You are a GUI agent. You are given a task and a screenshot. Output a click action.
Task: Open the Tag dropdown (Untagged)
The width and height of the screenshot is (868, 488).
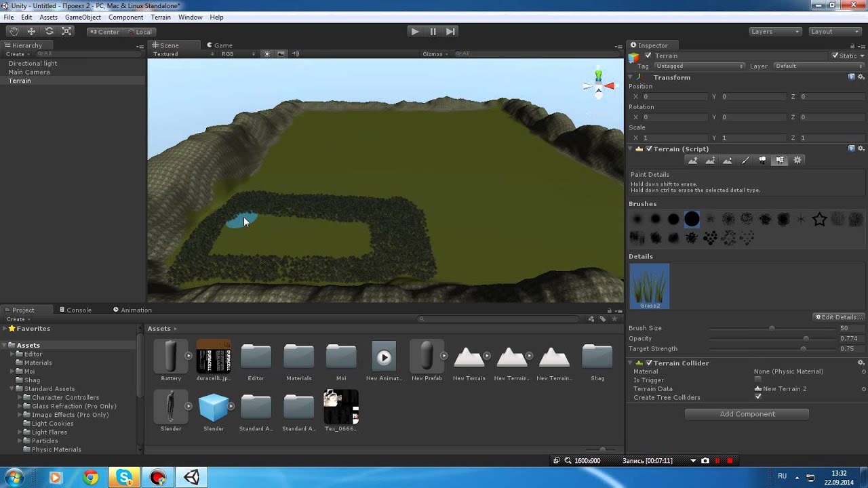(x=699, y=66)
